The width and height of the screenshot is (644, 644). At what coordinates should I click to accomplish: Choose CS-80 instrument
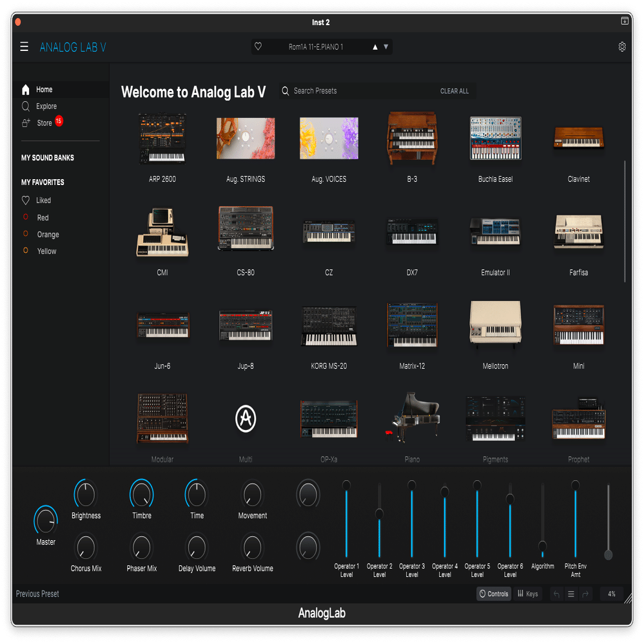click(x=246, y=228)
